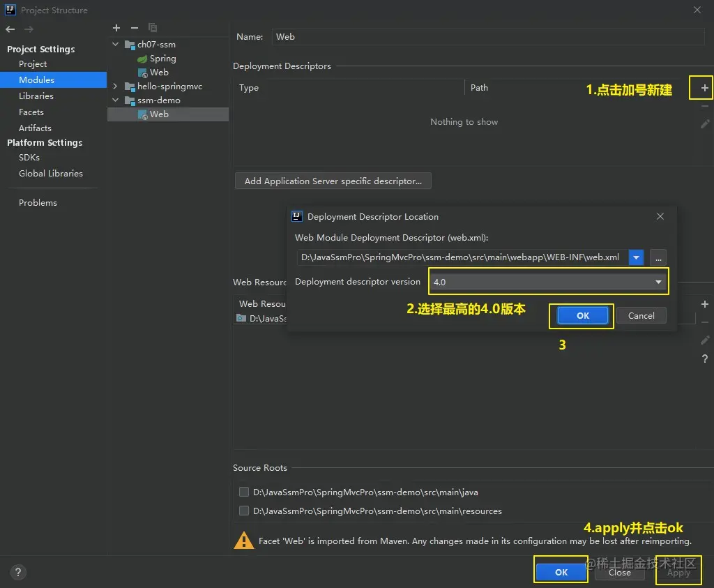Add a web resource directory
Viewport: 714px width, 588px height.
(705, 304)
